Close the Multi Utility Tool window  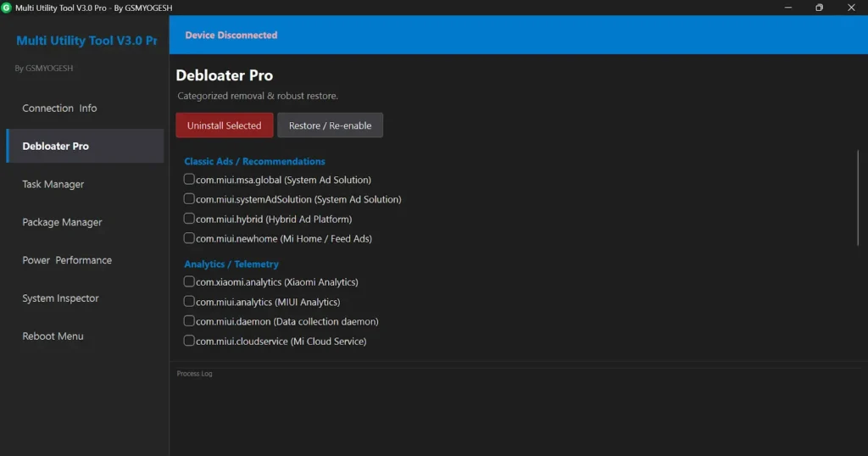point(851,8)
